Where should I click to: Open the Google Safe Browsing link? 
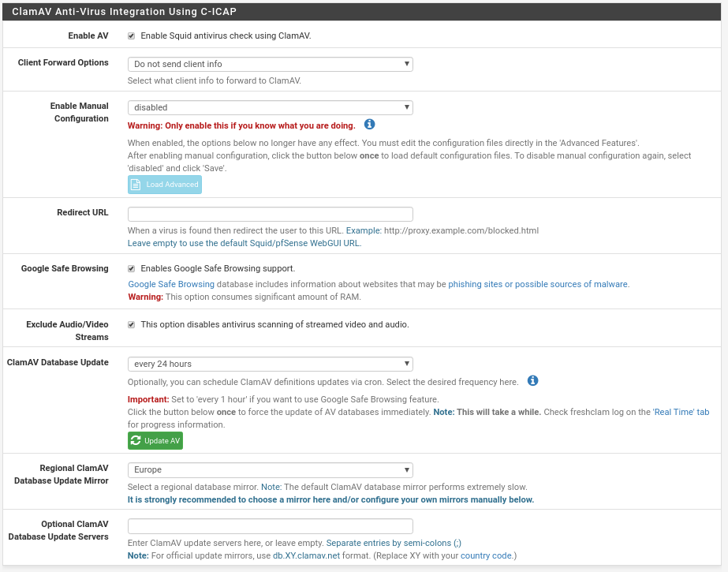171,284
